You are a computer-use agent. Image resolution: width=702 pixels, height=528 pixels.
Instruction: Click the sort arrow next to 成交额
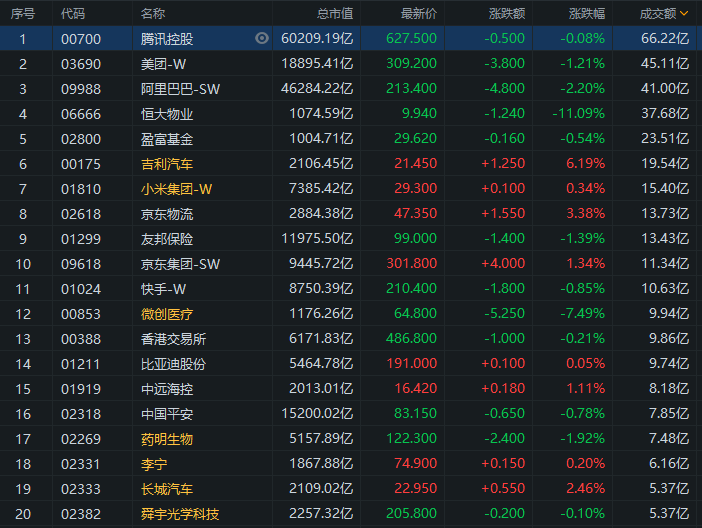(x=684, y=14)
